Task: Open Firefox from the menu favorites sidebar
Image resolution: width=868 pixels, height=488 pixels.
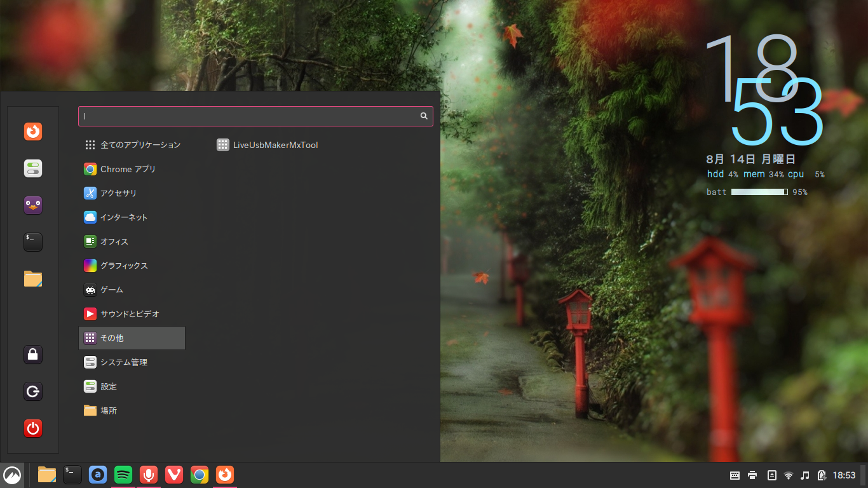Action: pyautogui.click(x=33, y=132)
